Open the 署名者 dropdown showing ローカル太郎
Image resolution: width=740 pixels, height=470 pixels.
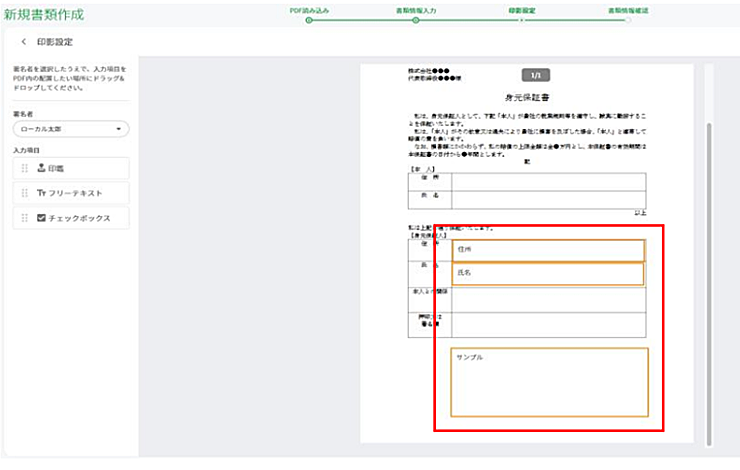(71, 129)
